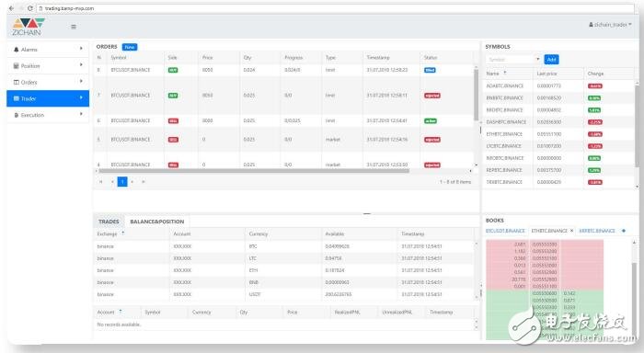Close the ETHBTC.BINANCE book tab
Viewport: 644px width, 353px height.
(571, 231)
